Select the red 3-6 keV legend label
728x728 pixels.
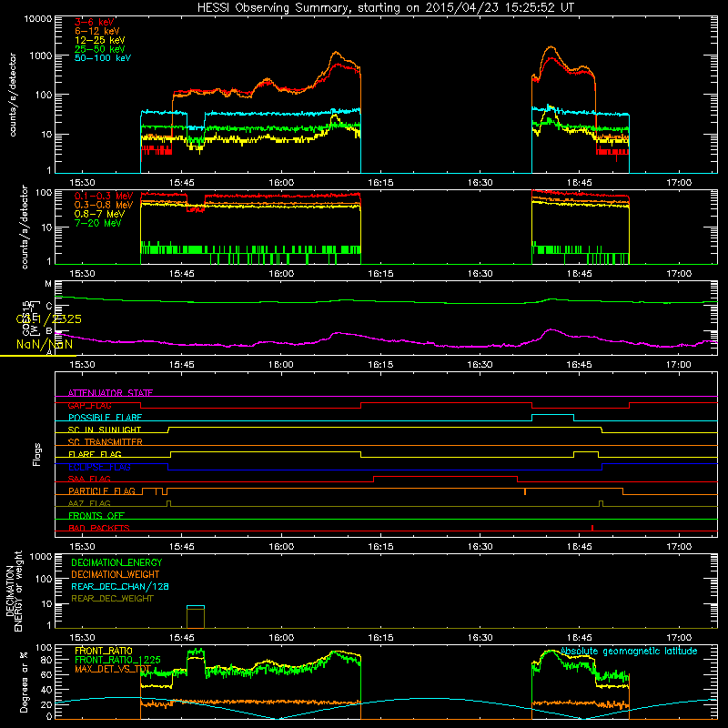click(x=95, y=22)
